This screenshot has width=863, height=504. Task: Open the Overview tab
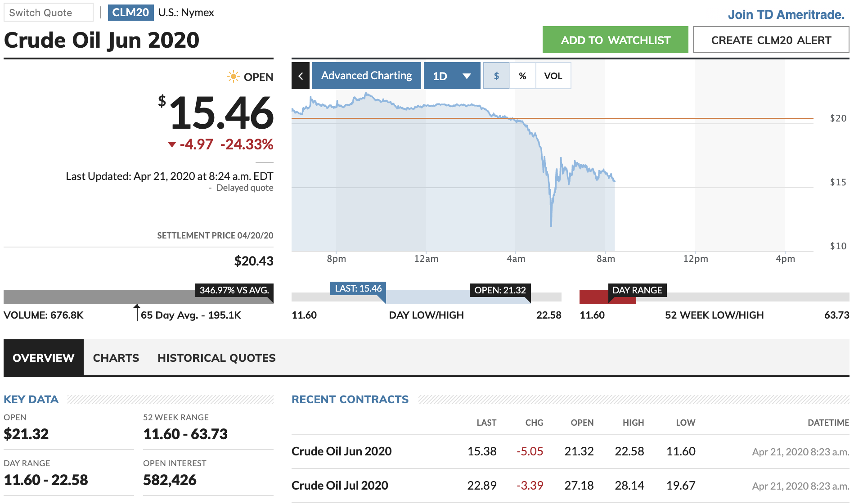[44, 358]
